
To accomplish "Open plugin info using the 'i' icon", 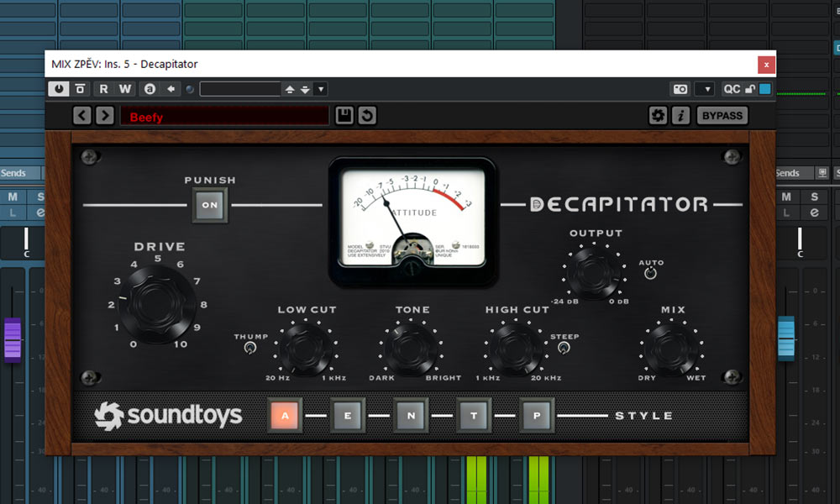I will pyautogui.click(x=680, y=115).
